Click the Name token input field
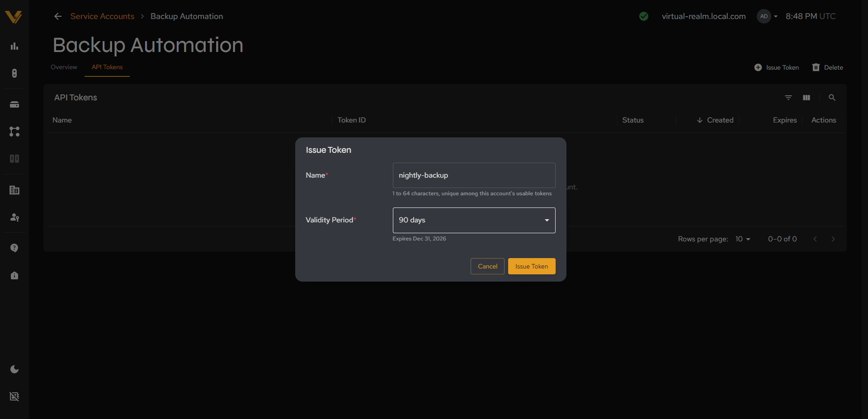Screen dimensions: 868x419 (474, 175)
